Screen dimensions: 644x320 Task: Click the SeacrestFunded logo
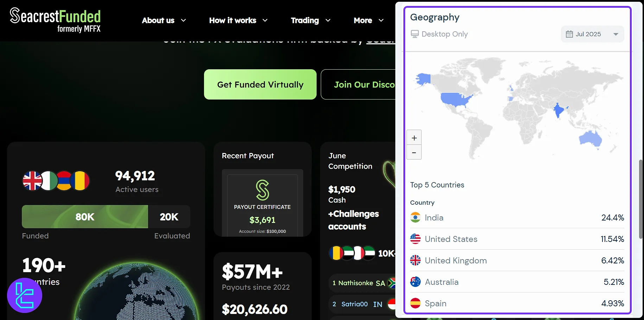55,20
